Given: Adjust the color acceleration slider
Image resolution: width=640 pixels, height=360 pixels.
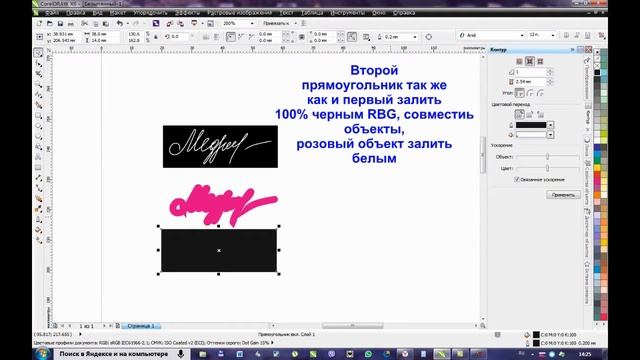Looking at the screenshot, I should pos(547,168).
